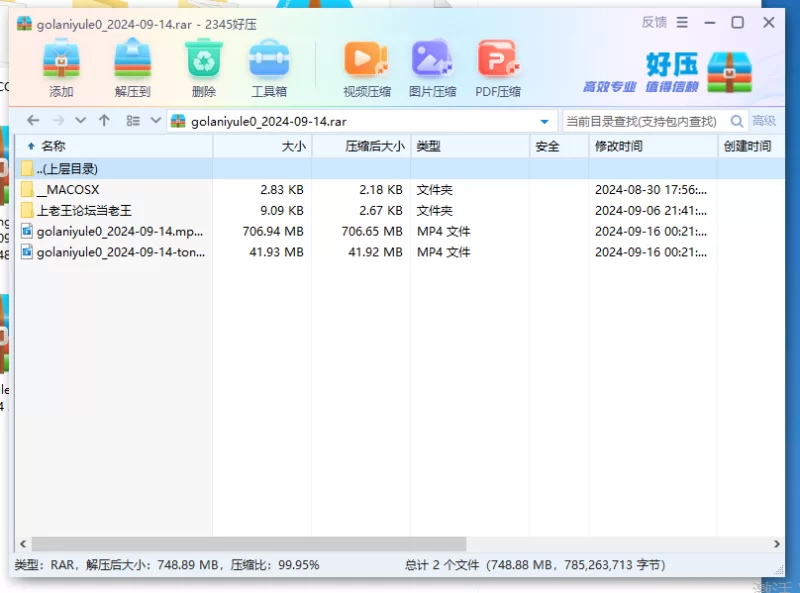
Task: Select the ..(上层目录) parent folder icon
Action: 28,168
